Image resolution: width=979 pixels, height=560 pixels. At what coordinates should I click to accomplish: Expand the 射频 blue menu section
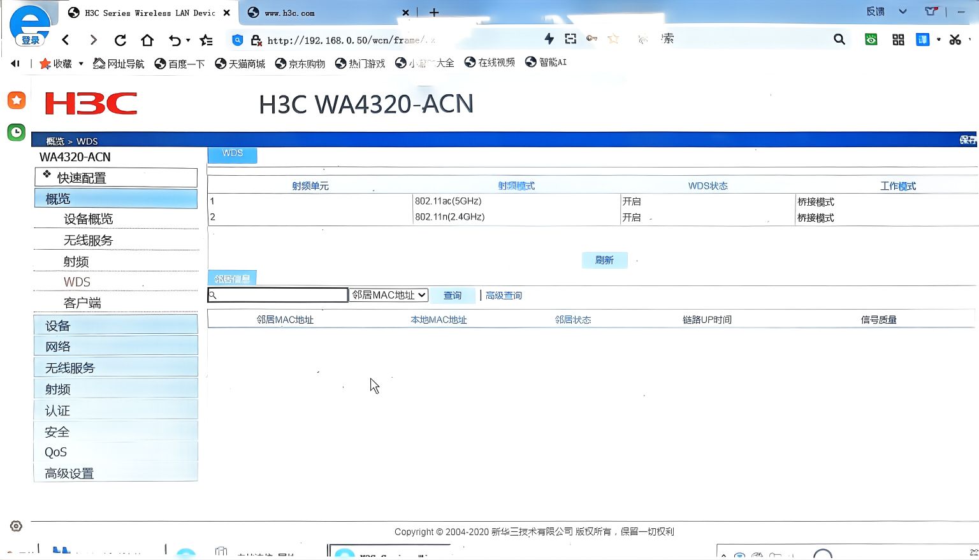[x=115, y=389]
